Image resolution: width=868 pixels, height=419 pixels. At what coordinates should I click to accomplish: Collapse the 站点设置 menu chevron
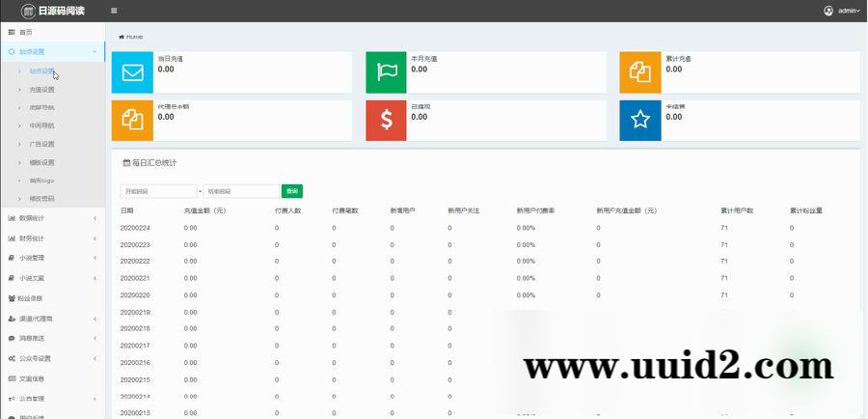point(95,51)
